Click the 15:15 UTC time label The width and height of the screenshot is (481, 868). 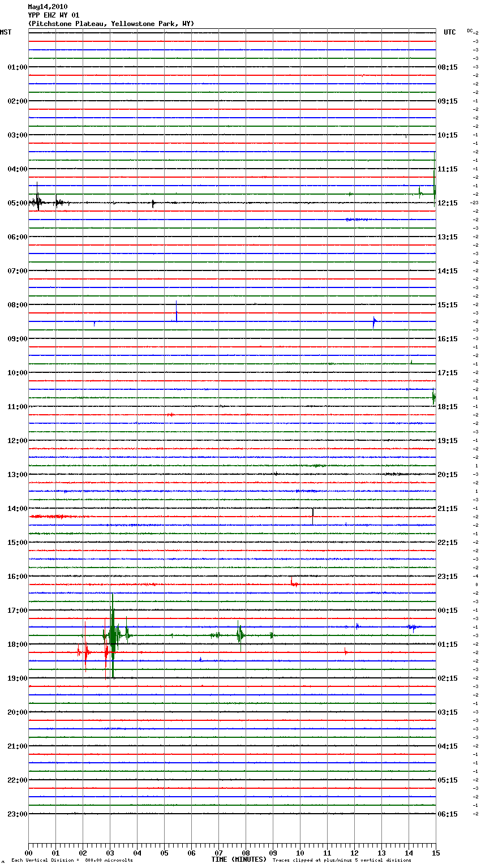pos(448,305)
